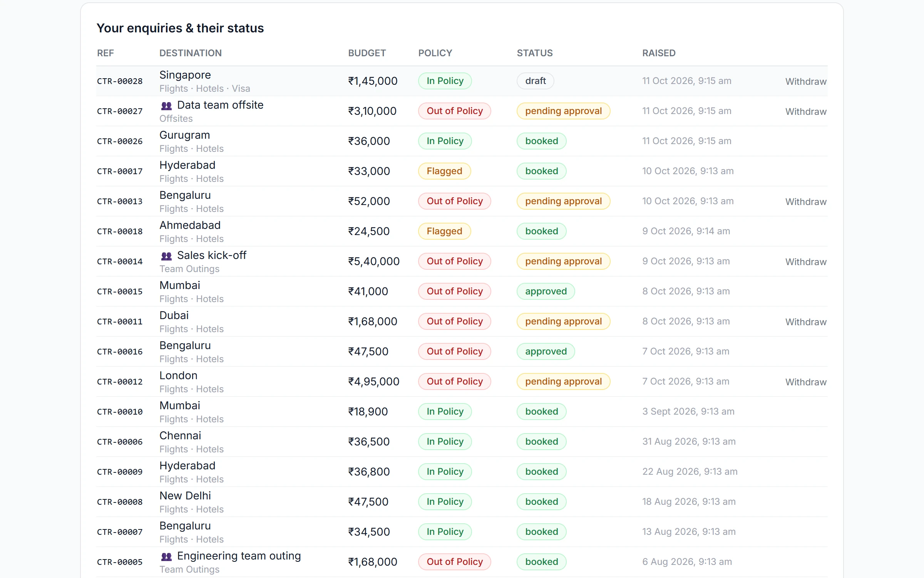Select reference CTR-00010
The height and width of the screenshot is (578, 924).
pos(120,412)
